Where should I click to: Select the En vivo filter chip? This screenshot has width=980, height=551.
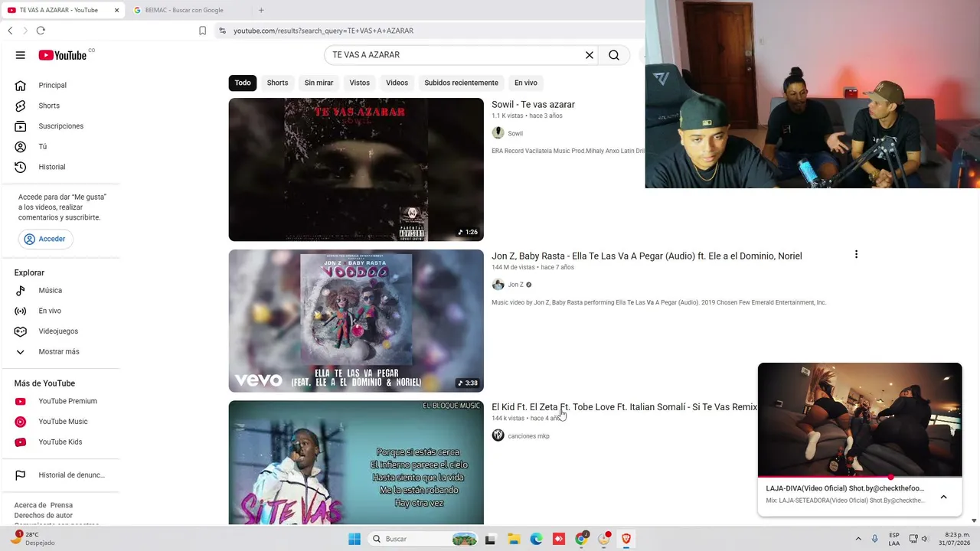pos(526,83)
